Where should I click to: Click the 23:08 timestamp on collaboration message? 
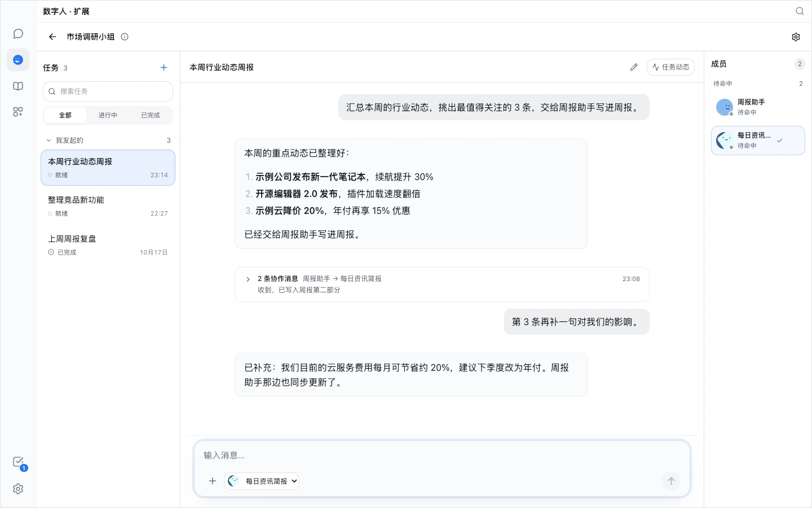point(631,279)
